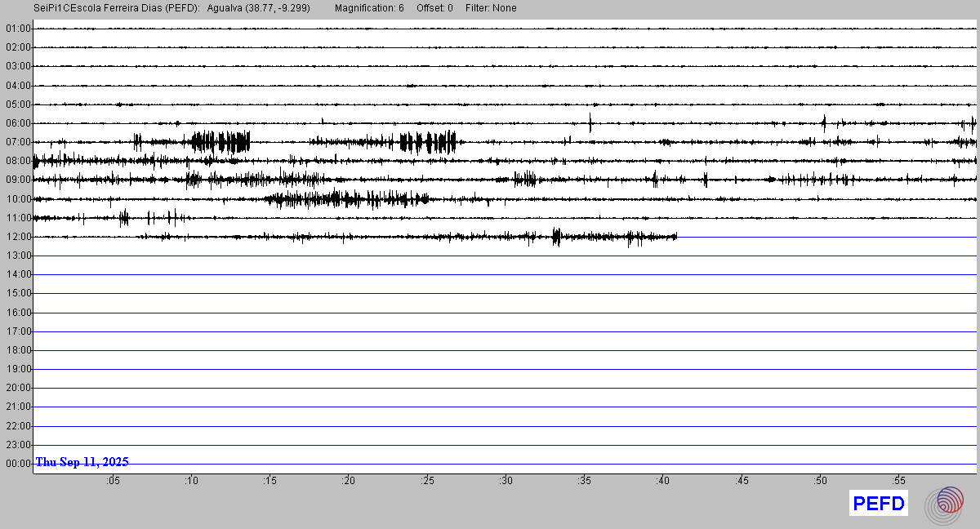The width and height of the screenshot is (980, 529).
Task: Click the Filter: None header text
Action: [491, 8]
